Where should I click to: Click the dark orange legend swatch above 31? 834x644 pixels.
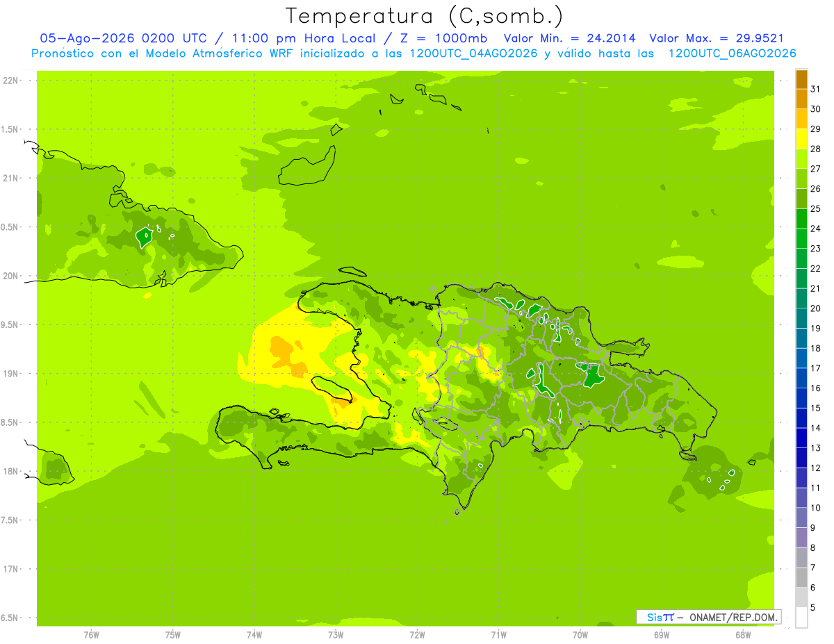[x=801, y=79]
